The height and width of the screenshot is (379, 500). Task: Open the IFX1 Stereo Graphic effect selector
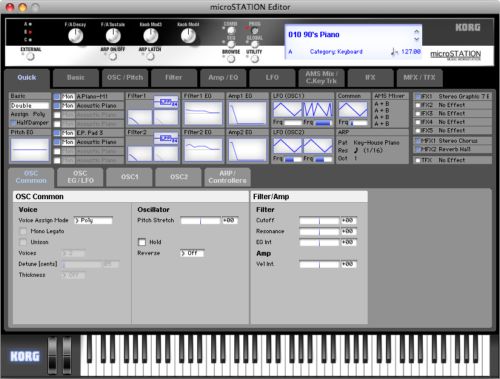pos(464,96)
